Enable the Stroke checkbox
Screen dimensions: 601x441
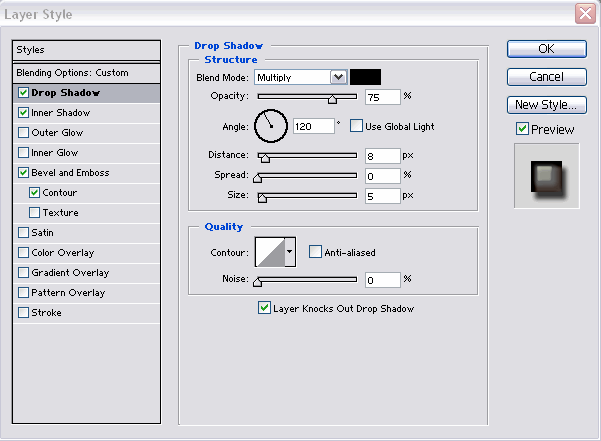[x=23, y=313]
